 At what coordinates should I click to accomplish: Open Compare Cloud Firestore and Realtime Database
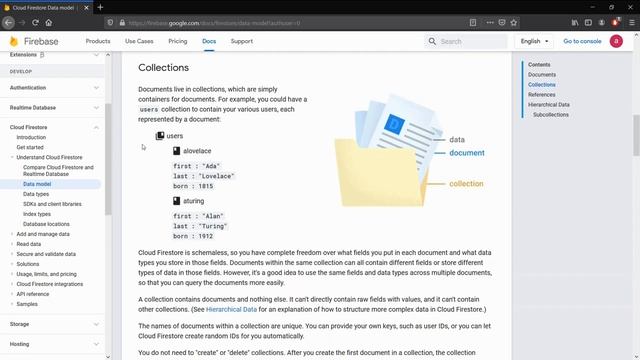click(x=58, y=171)
